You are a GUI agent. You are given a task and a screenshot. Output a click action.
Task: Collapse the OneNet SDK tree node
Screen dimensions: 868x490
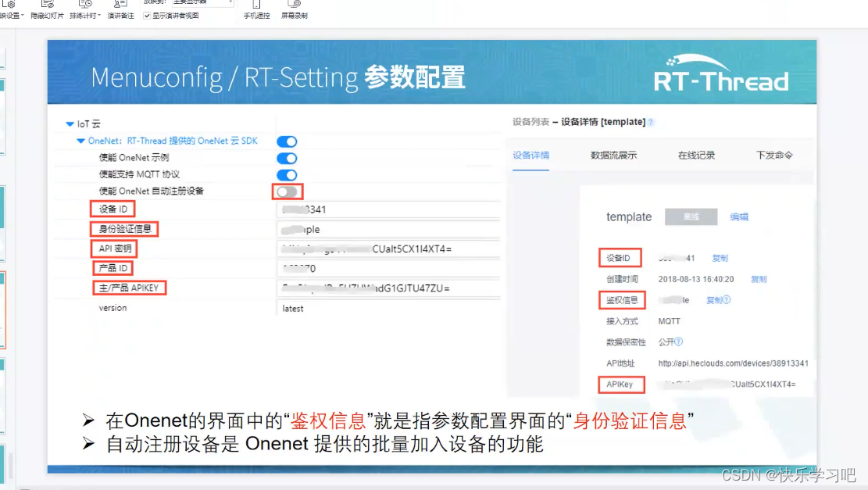click(x=80, y=141)
